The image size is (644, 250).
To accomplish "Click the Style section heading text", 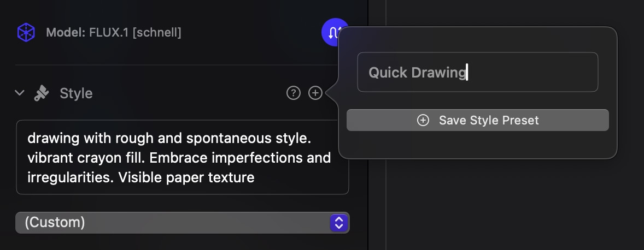I will [76, 93].
